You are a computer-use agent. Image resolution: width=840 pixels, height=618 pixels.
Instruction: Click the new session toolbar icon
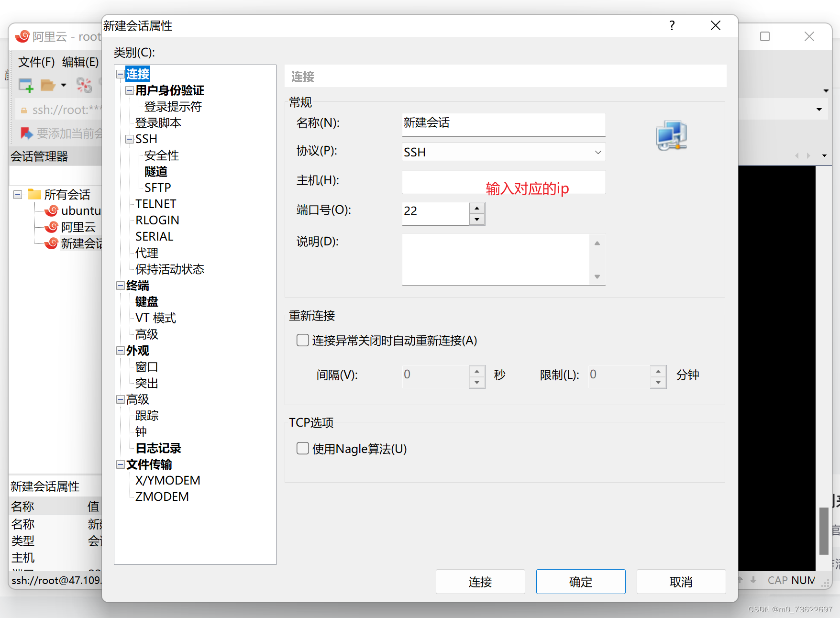pyautogui.click(x=26, y=85)
